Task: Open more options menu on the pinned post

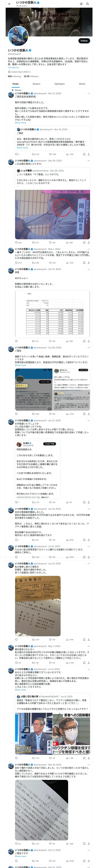Action: coord(89,93)
